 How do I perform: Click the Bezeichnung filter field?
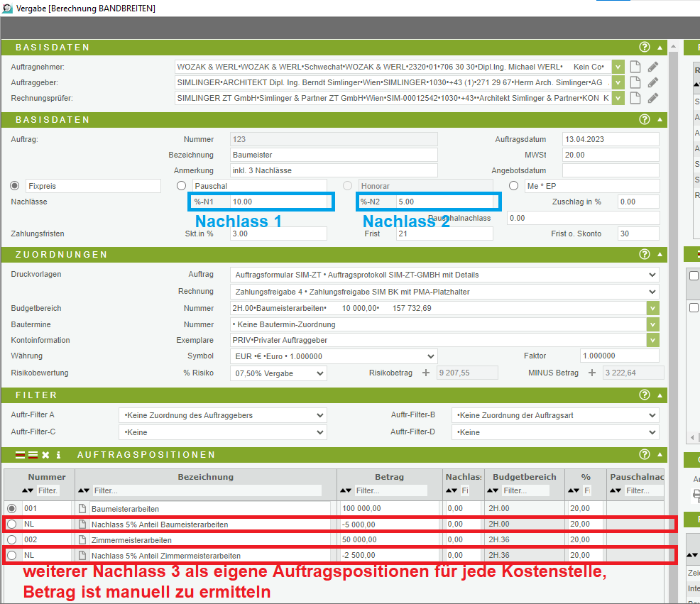(206, 490)
